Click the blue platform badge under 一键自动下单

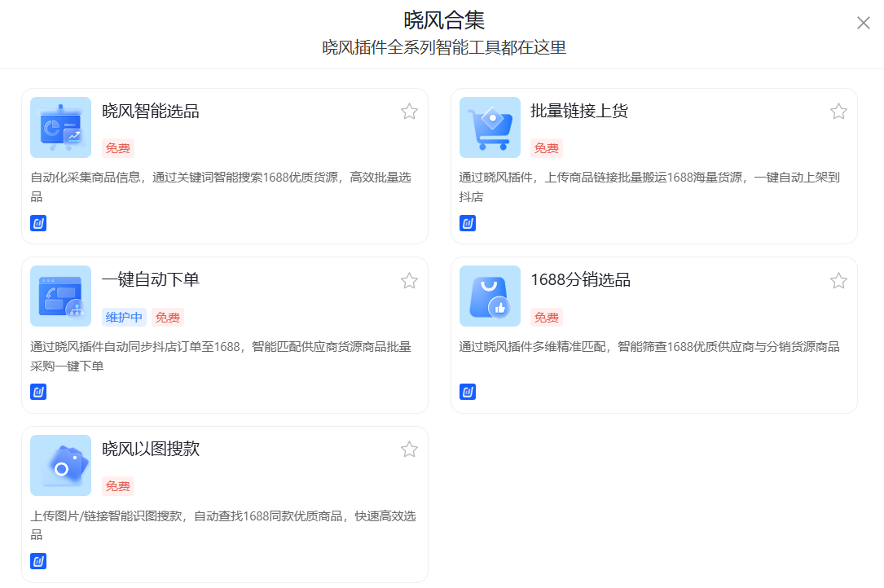click(38, 392)
